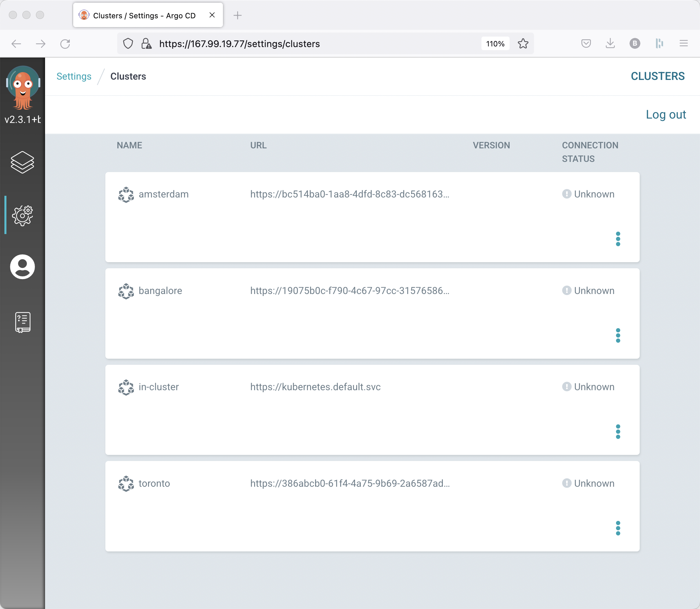Click the Settings gears sidebar icon
Screen dimensions: 700x609
coord(22,215)
